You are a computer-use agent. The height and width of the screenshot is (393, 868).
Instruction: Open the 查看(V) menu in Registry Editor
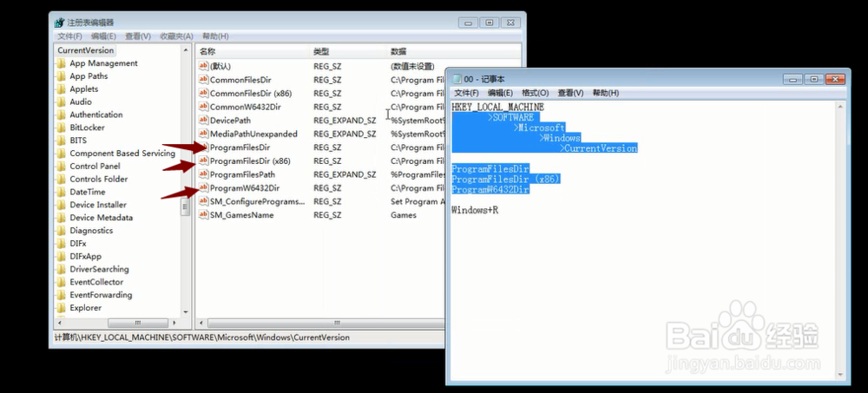(138, 36)
